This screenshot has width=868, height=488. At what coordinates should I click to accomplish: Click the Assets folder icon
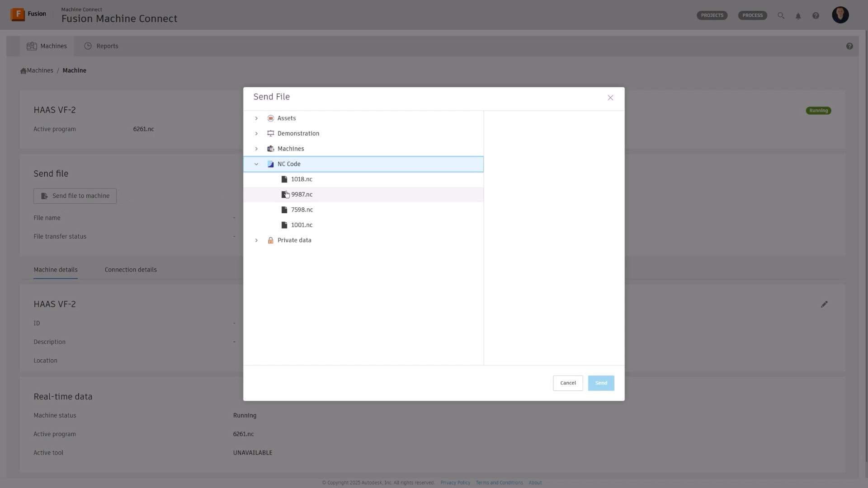pos(270,118)
